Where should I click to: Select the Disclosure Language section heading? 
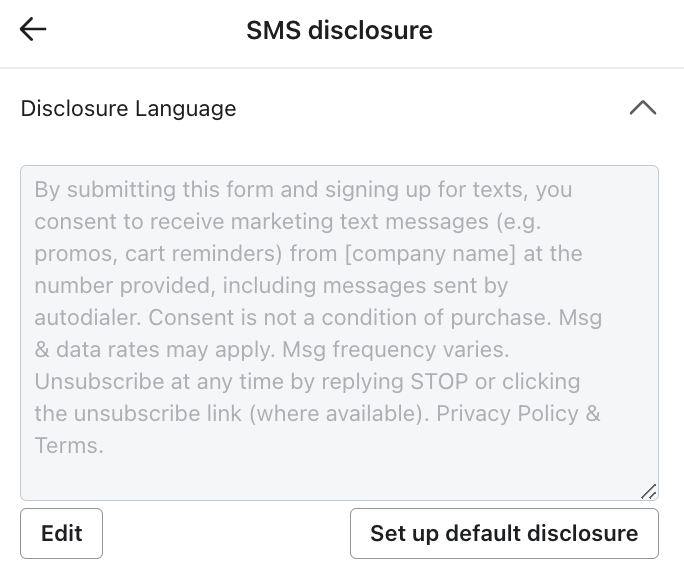pyautogui.click(x=128, y=108)
